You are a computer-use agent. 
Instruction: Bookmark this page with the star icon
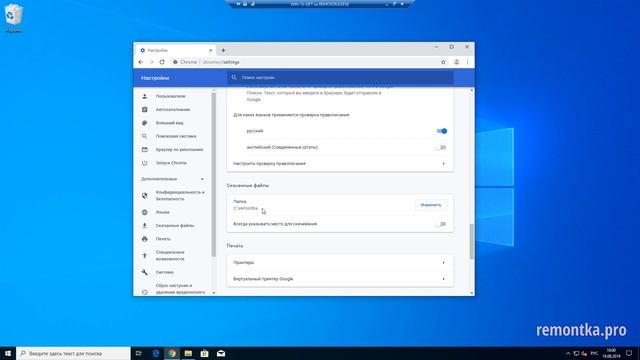click(443, 62)
